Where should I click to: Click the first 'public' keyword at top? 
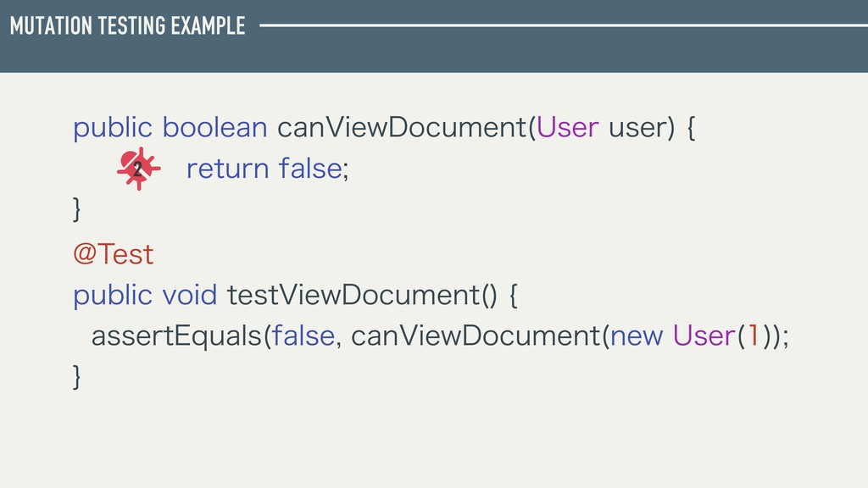(113, 128)
